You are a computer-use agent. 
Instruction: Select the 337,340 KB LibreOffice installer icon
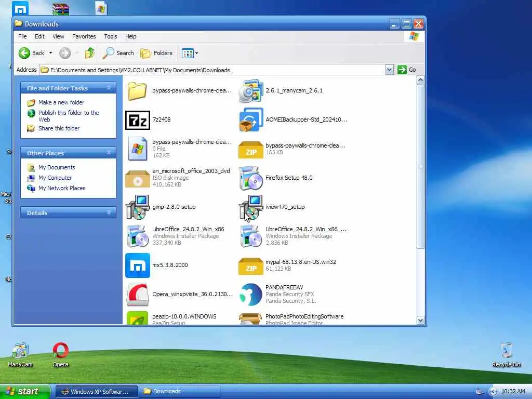(137, 236)
